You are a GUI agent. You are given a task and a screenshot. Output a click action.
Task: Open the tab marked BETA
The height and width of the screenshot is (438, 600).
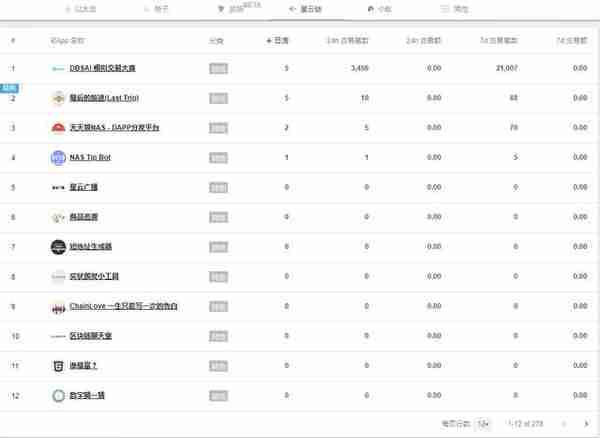coord(239,8)
